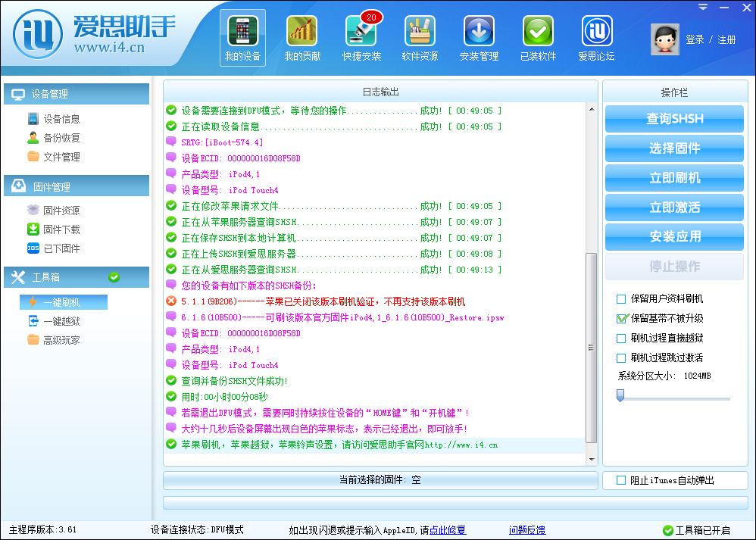Click the log vertical scrollbar thumb
This screenshot has width=756, height=540.
coord(592,348)
